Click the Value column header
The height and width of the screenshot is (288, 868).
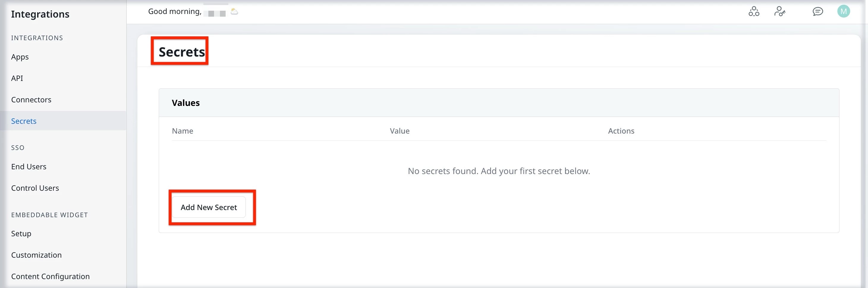[x=399, y=131]
